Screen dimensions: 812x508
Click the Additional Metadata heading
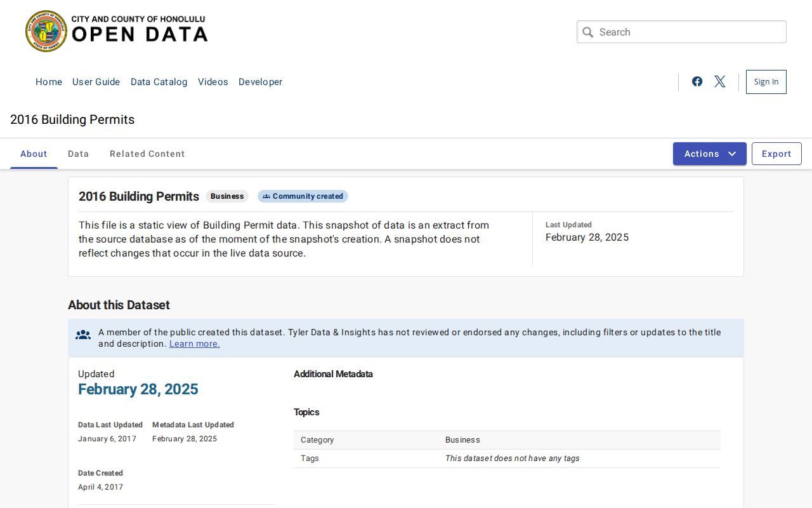tap(333, 374)
